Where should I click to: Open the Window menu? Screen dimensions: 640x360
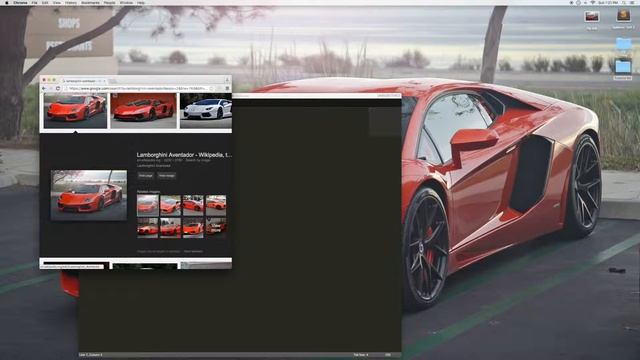click(126, 2)
